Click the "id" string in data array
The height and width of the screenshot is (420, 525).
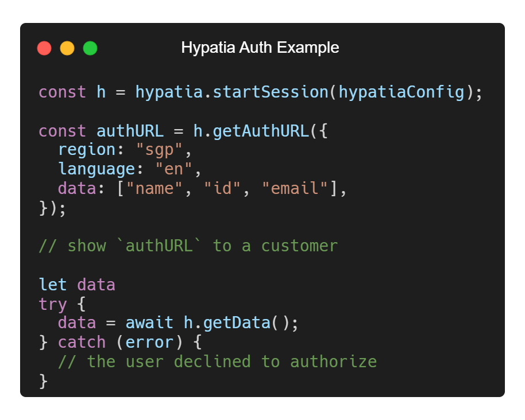pyautogui.click(x=222, y=189)
